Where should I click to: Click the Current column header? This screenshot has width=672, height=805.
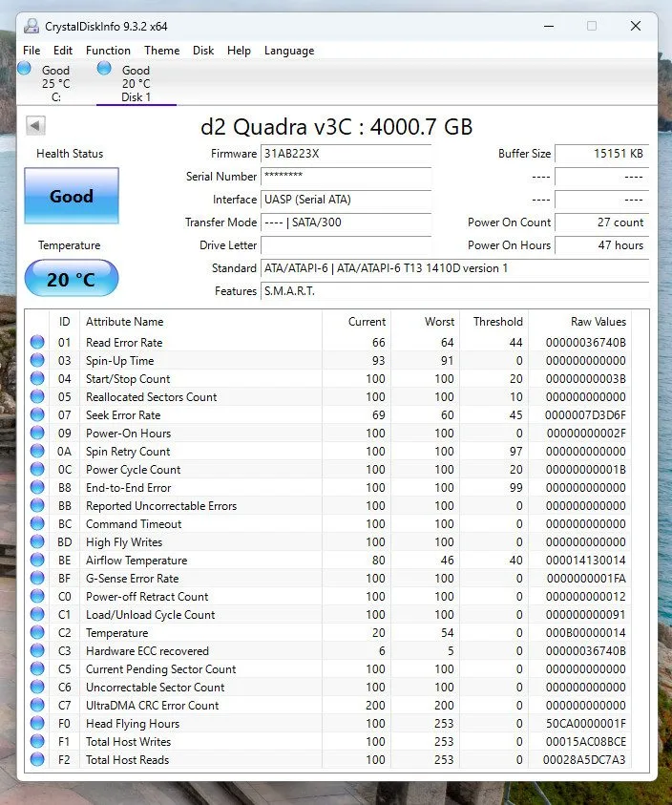[357, 322]
